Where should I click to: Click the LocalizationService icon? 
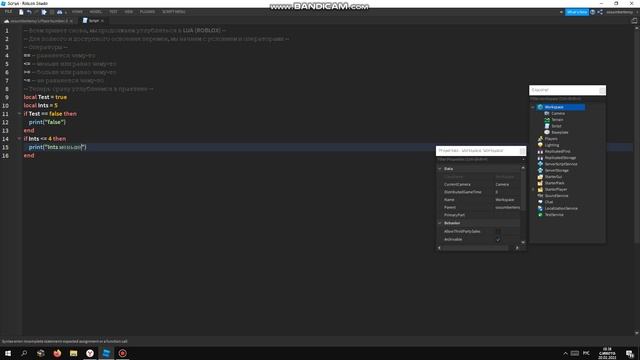pos(540,208)
